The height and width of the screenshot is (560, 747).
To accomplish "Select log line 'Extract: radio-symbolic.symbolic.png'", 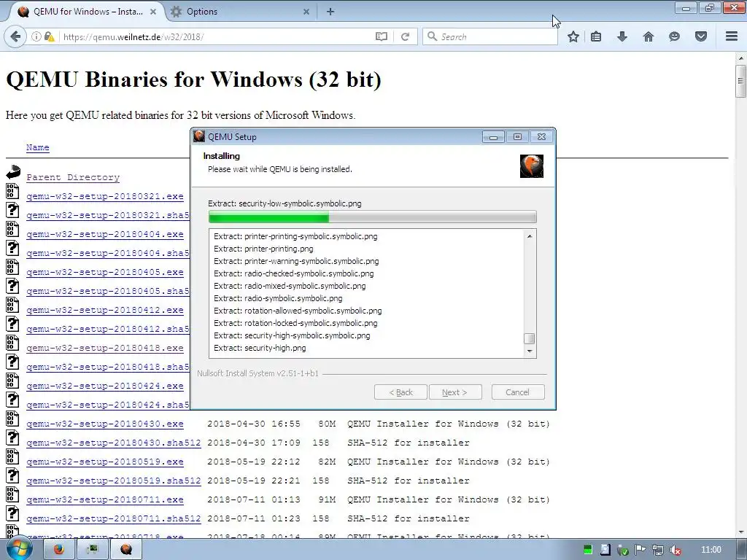I will (278, 298).
